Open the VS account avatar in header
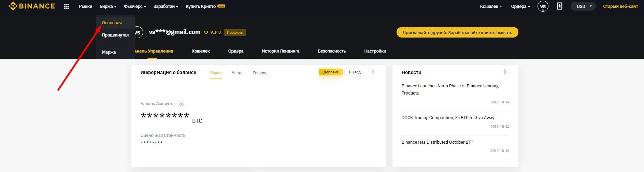This screenshot has height=172, width=644. pos(543,6)
